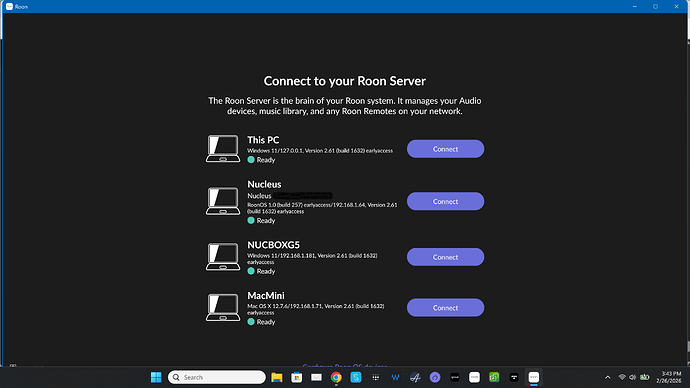Open Google Chrome from taskbar
This screenshot has height=388, width=690.
pyautogui.click(x=336, y=377)
